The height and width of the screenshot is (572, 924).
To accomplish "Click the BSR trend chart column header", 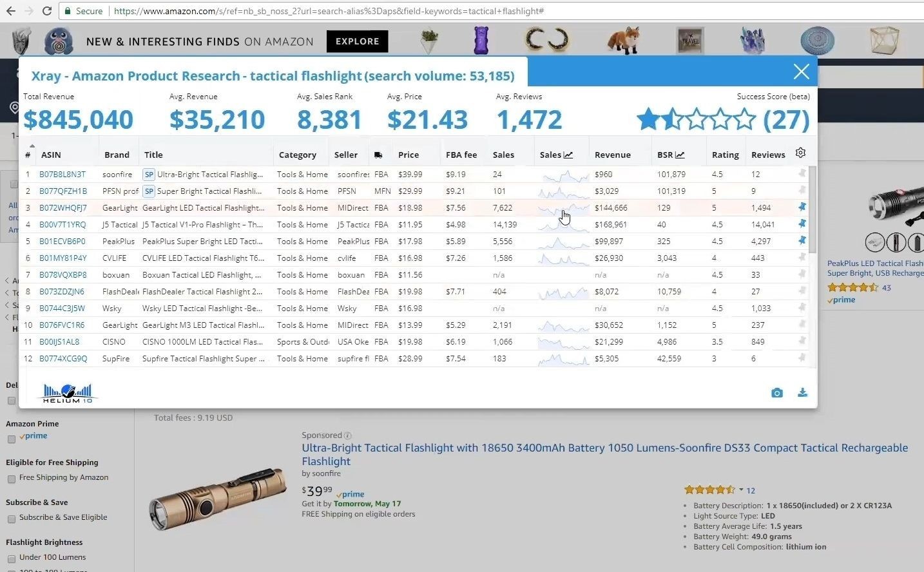I will pos(671,155).
